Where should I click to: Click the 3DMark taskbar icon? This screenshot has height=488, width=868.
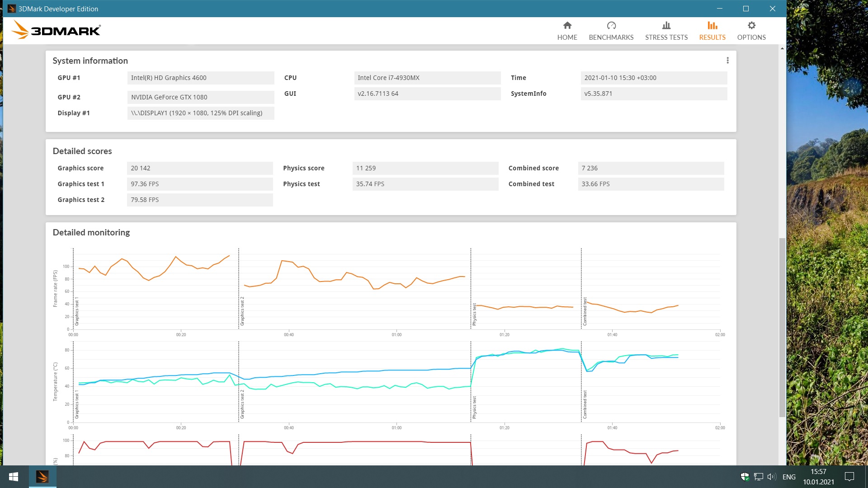click(42, 477)
